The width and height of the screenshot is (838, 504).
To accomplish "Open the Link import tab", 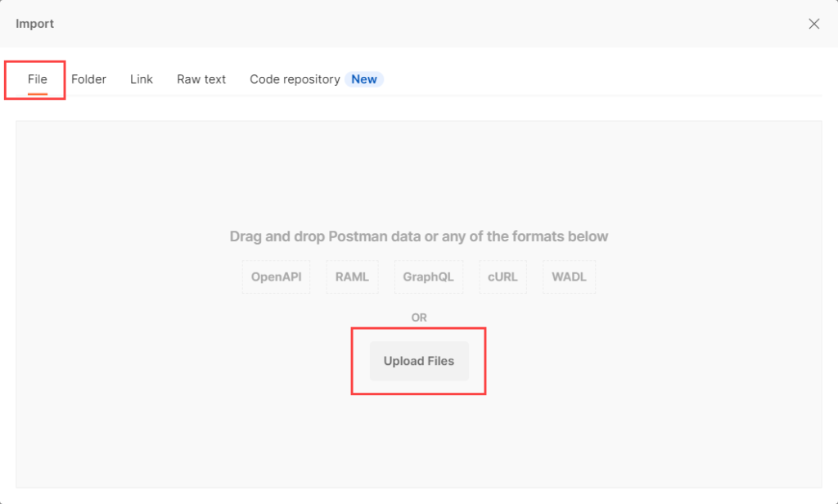I will click(141, 79).
